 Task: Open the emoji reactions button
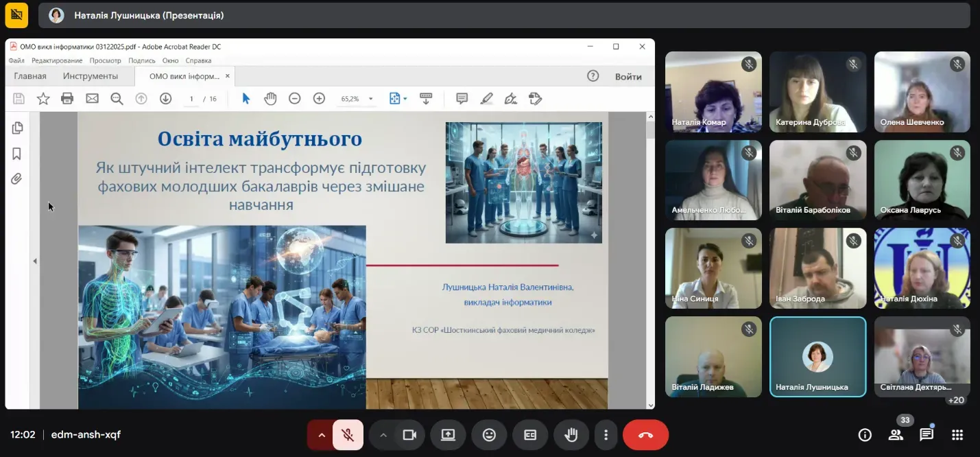[489, 434]
